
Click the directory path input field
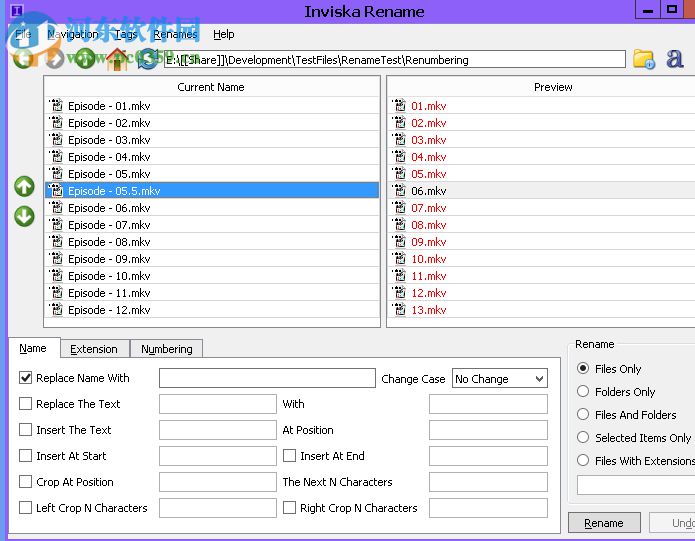click(x=393, y=60)
